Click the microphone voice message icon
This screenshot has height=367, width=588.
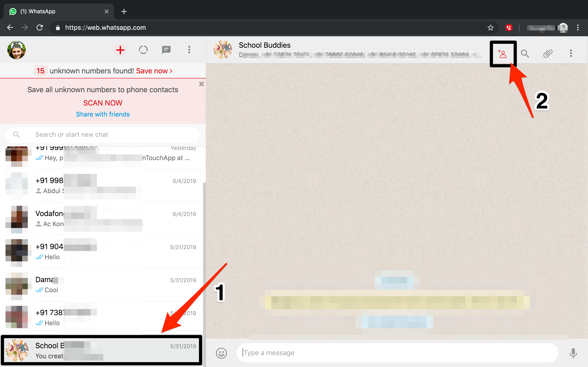coord(573,353)
